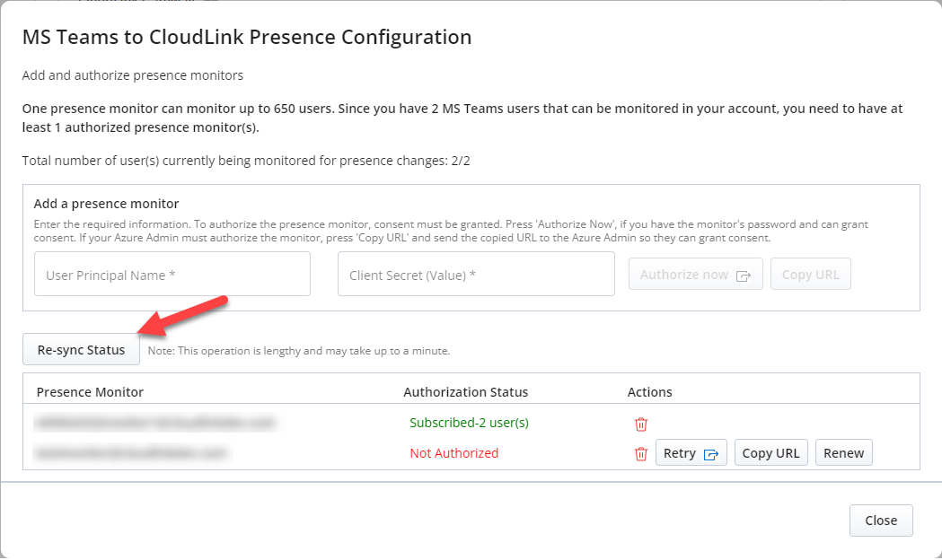
Task: Focus the User Principal Name field
Action: [172, 275]
